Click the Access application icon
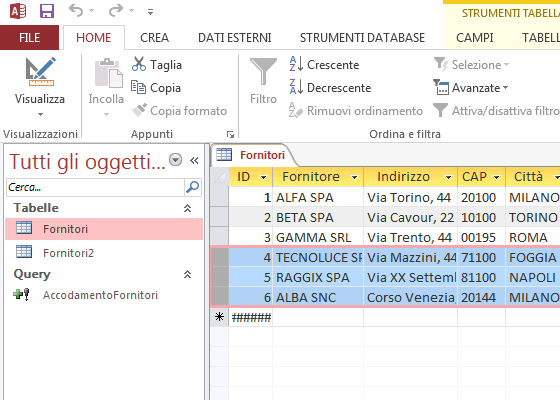This screenshot has height=400, width=560. click(x=18, y=11)
